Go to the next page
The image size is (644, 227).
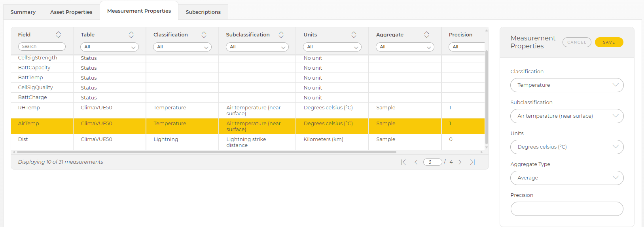(460, 162)
